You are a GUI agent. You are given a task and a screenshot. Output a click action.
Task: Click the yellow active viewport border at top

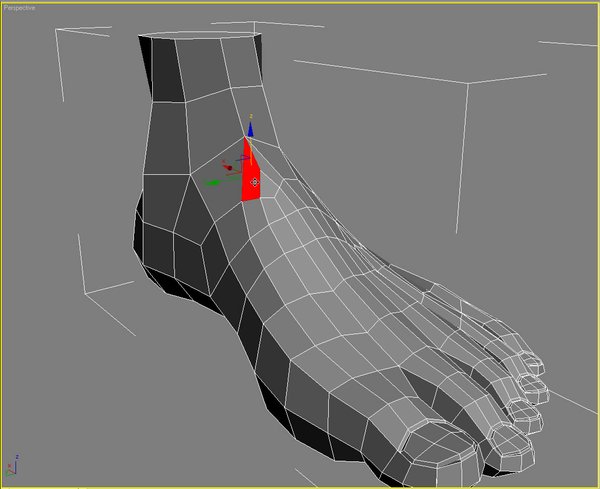[300, 1]
